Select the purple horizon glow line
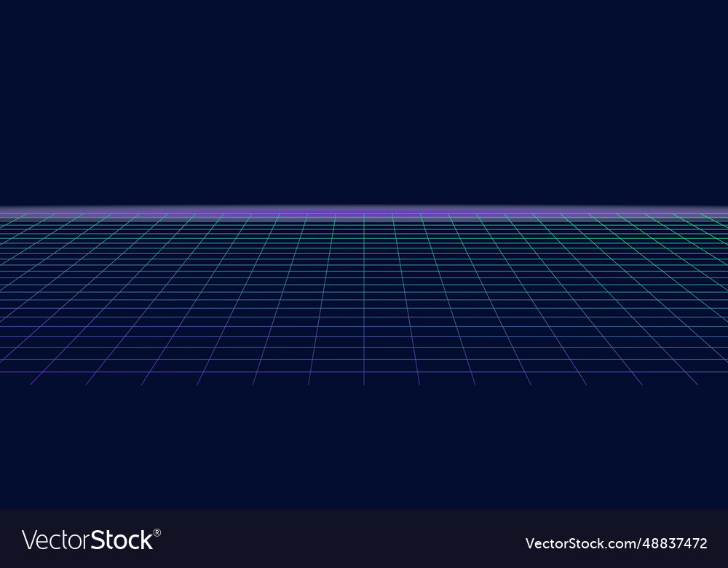 click(364, 209)
